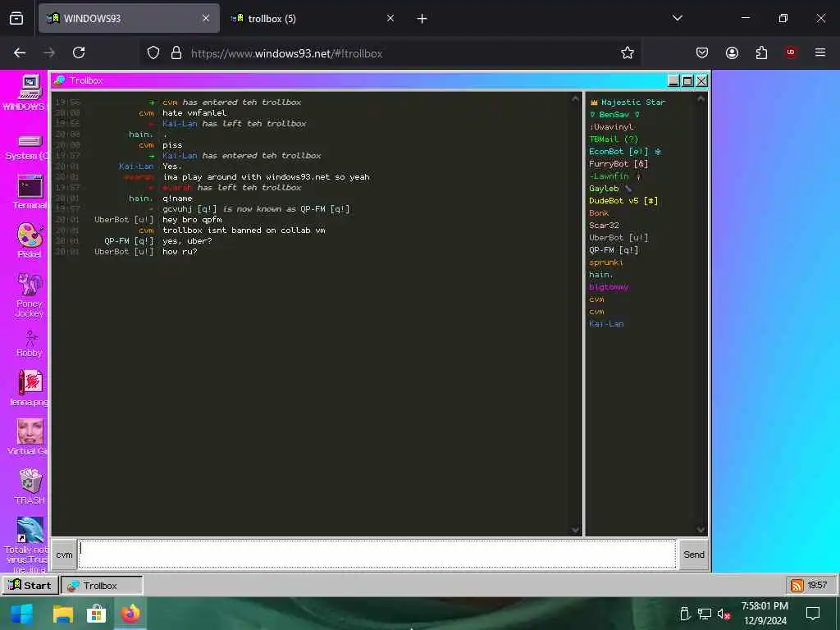Switch to the WINDOWS93 browser tab
Screen dimensions: 840x630
[129, 19]
